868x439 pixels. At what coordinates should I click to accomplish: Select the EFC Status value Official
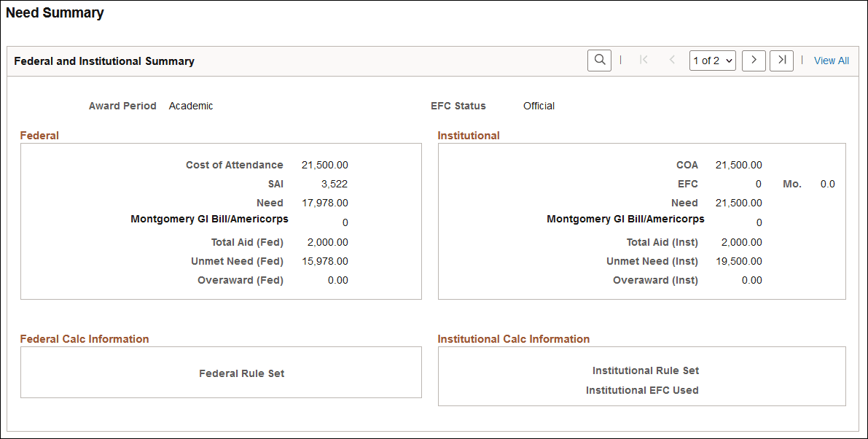point(539,105)
